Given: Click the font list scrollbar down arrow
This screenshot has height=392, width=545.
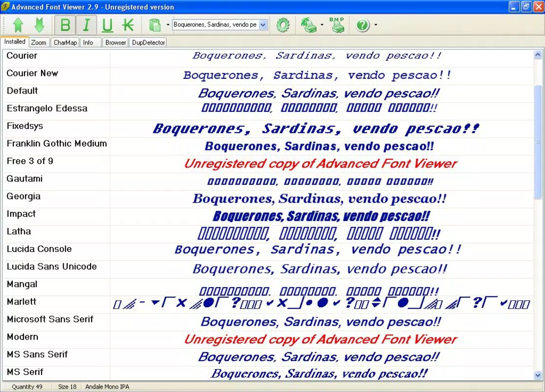Looking at the screenshot, I should pyautogui.click(x=538, y=375).
